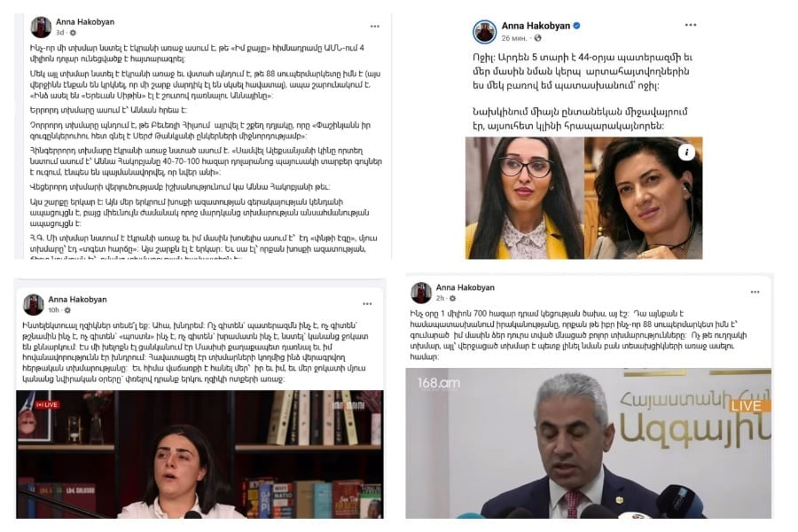Click the info icon on the photo collage
Viewport: 798px width, 532px height.
(x=686, y=153)
